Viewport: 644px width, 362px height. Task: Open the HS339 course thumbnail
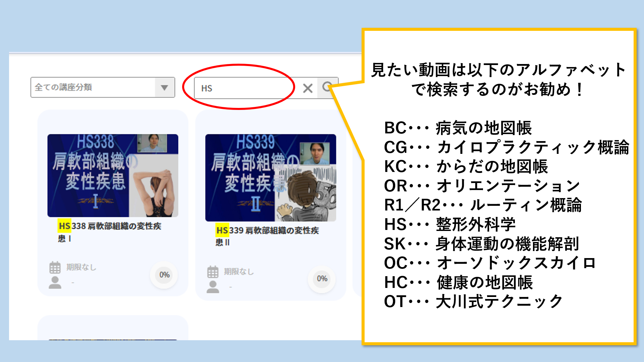(x=270, y=178)
